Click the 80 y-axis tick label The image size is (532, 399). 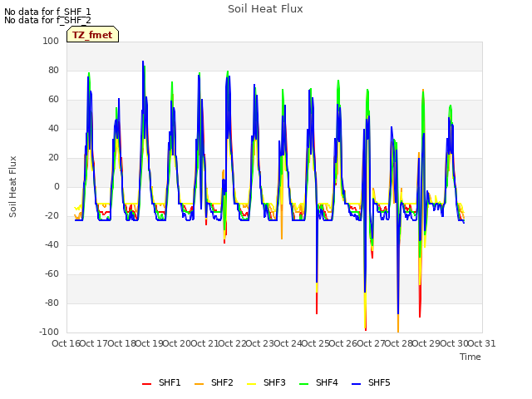53,70
